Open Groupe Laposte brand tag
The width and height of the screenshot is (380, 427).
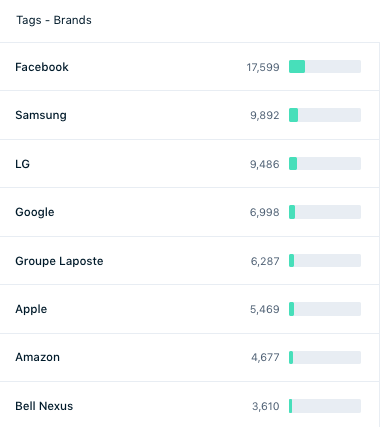coord(59,261)
